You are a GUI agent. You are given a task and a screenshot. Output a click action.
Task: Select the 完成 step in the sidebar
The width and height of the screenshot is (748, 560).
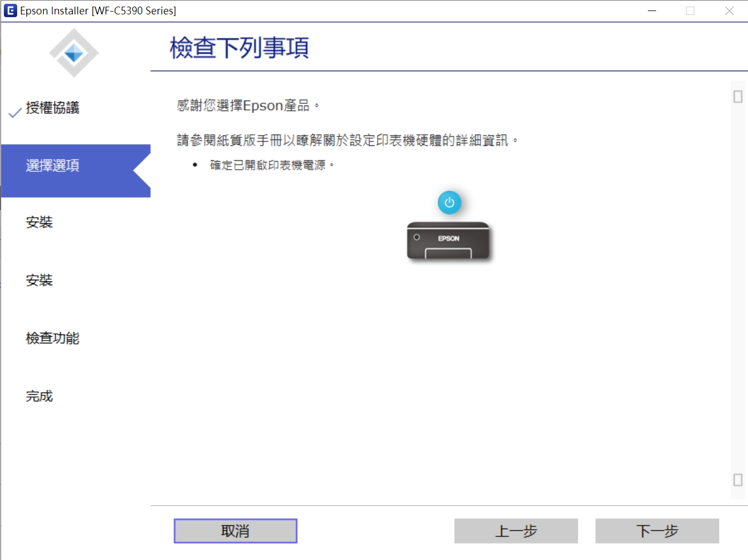pyautogui.click(x=39, y=396)
